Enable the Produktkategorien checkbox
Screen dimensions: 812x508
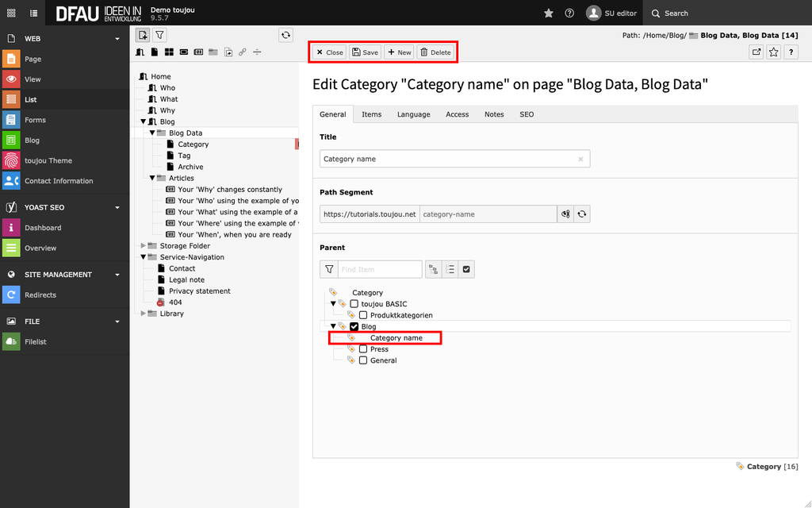coord(363,315)
